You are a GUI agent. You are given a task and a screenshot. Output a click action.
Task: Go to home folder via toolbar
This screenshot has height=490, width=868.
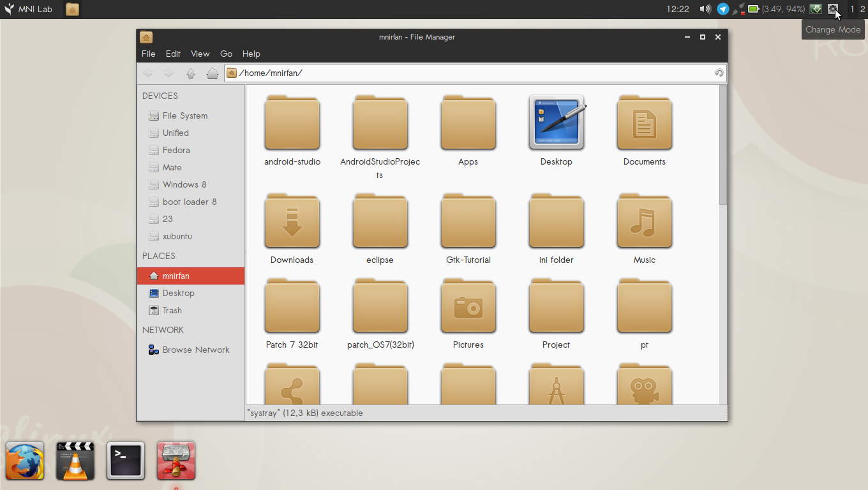pos(213,73)
